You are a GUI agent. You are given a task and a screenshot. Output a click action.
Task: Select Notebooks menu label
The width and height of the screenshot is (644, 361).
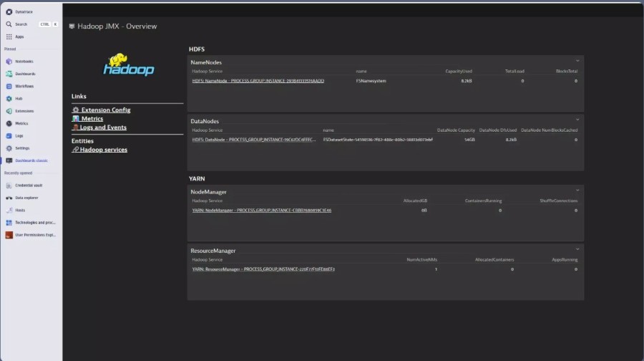[x=24, y=62]
